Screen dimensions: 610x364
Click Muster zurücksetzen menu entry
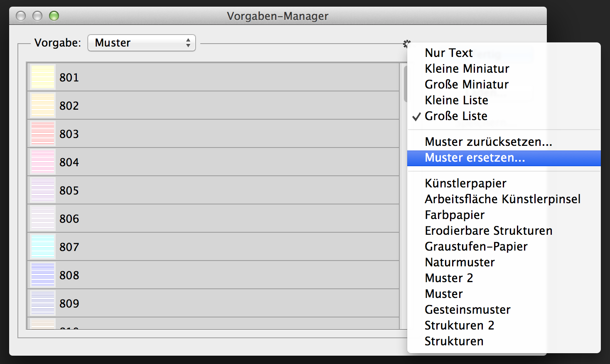(x=488, y=142)
